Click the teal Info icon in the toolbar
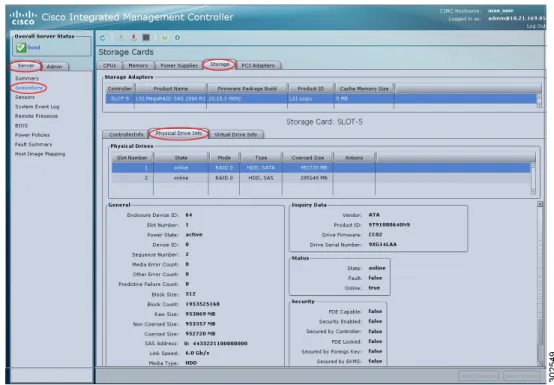 (177, 37)
